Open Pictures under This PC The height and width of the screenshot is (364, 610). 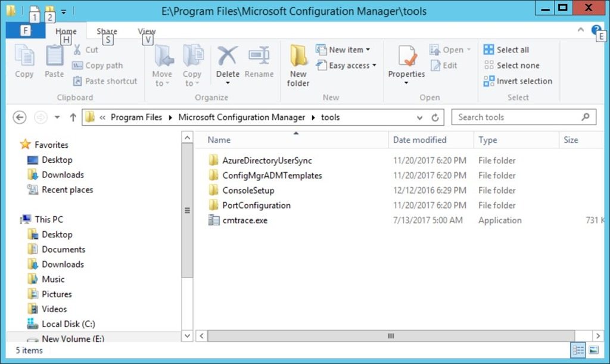pos(57,294)
